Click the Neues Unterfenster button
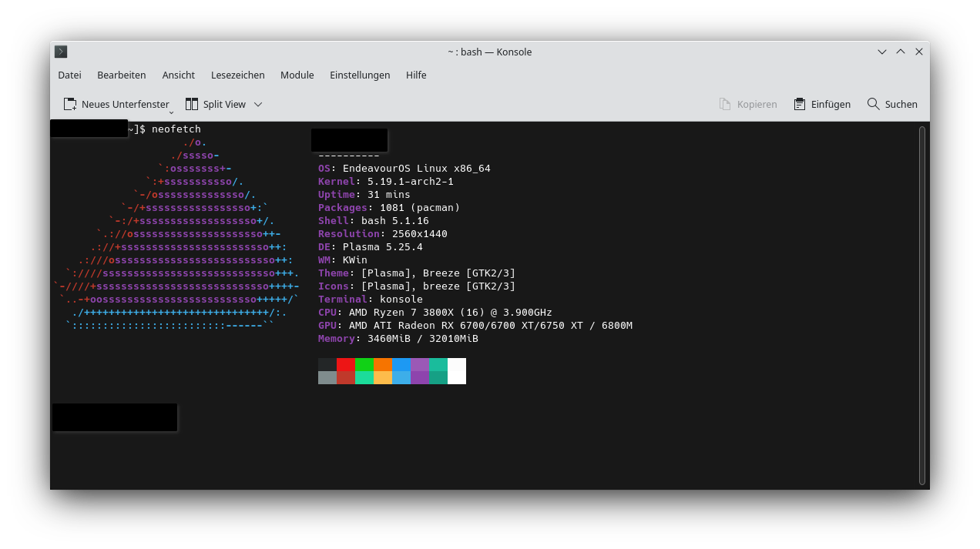Viewport: 980px width, 549px height. tap(116, 104)
